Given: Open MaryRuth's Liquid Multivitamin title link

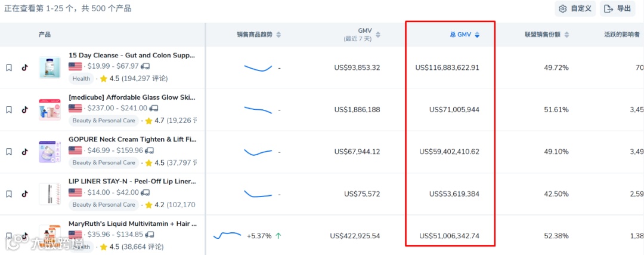Looking at the screenshot, I should [132, 223].
